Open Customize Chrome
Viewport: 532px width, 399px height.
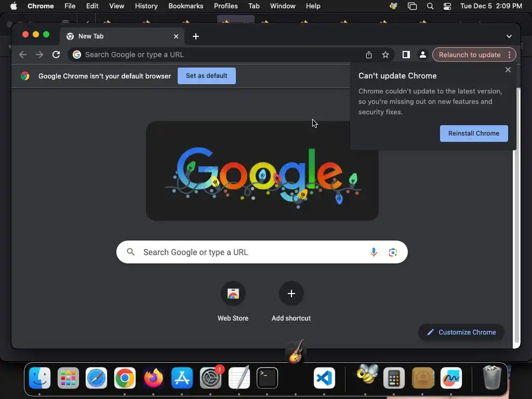click(x=461, y=332)
